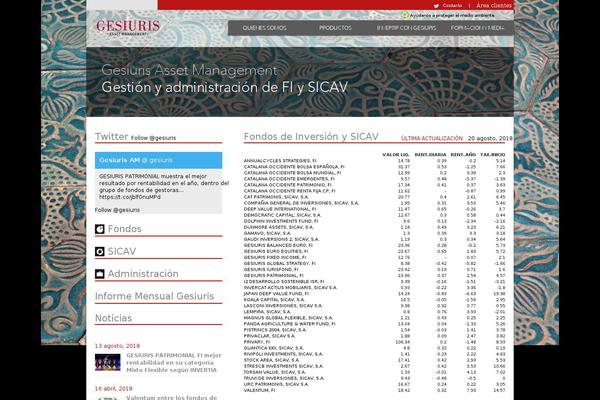Open Torsan Value, SICAV, S.A.
This screenshot has width=600, height=400.
click(x=274, y=372)
